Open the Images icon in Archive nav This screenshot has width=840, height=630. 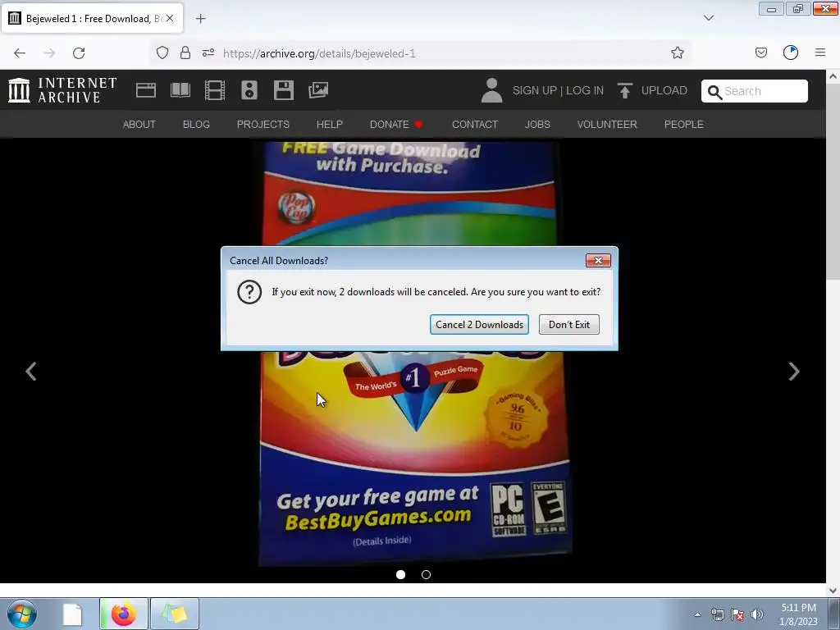[318, 90]
